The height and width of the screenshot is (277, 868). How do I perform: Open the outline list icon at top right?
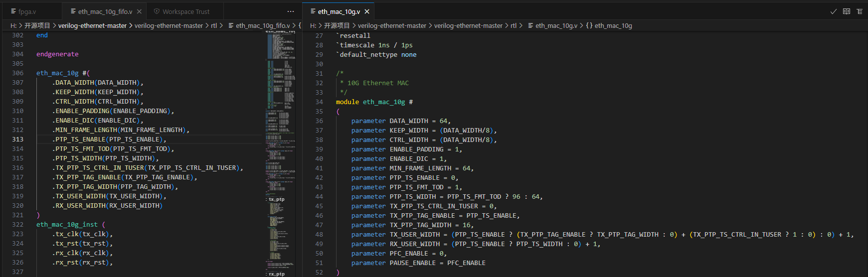click(860, 11)
